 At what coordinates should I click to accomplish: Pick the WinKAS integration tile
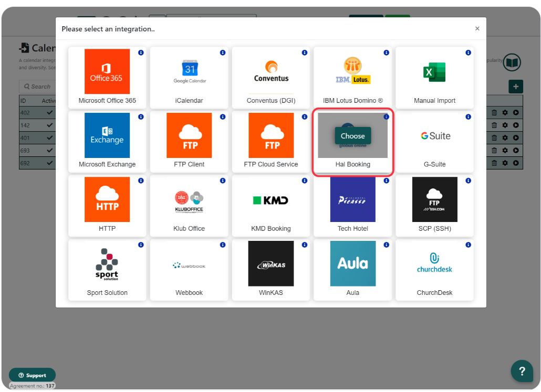271,270
